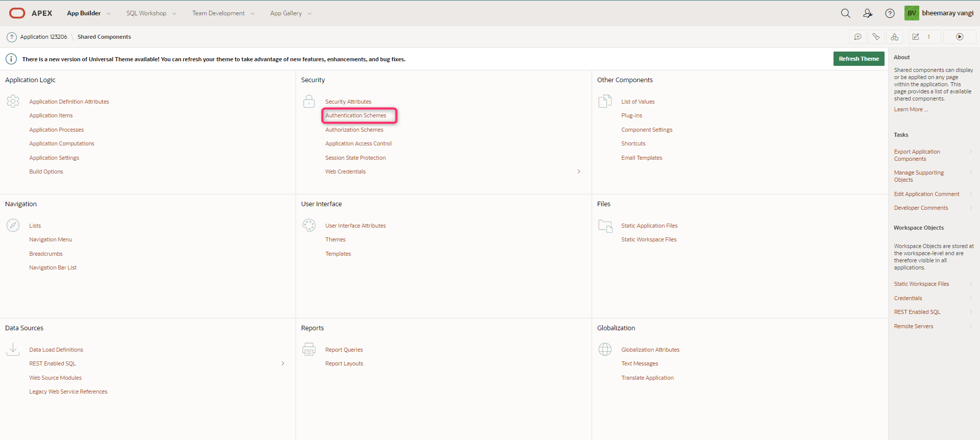
Task: Click the chevron next to Remote Servers
Action: (970, 326)
